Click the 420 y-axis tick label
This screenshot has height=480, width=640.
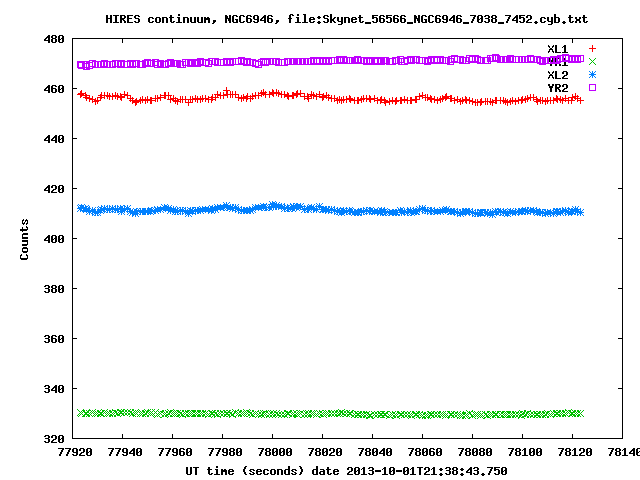tap(54, 189)
